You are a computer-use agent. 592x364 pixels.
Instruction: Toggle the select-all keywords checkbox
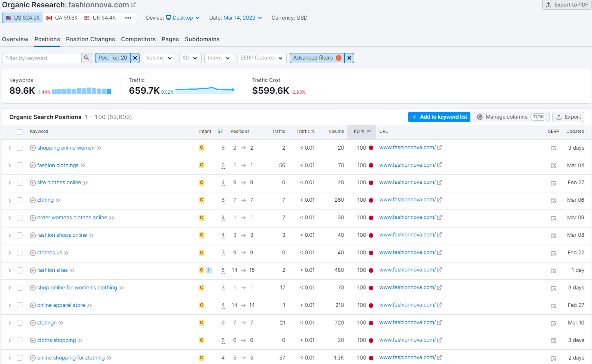tap(20, 132)
